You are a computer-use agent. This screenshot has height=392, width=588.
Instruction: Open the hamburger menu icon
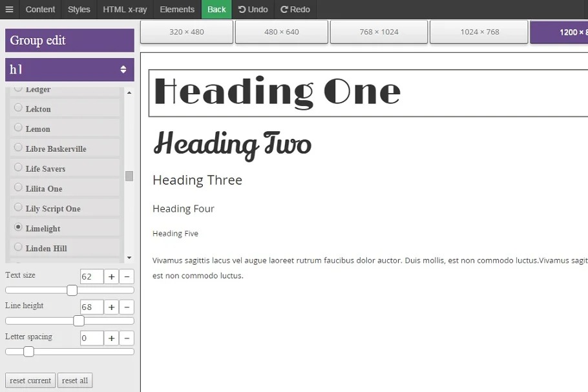pos(9,10)
